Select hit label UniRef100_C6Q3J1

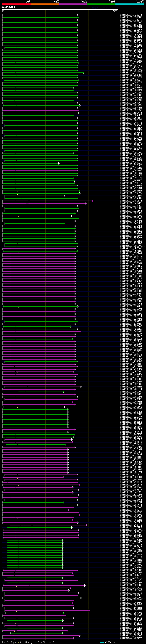click(131, 618)
